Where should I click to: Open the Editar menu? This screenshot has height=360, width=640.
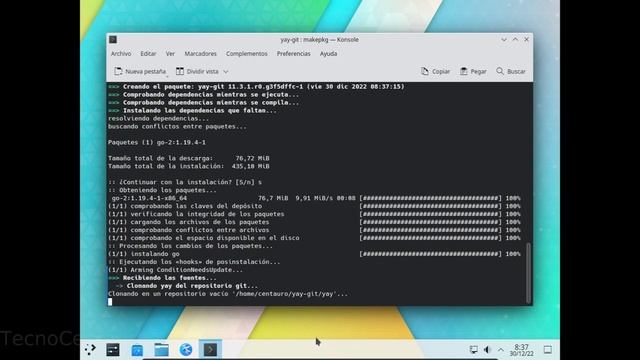tap(148, 53)
